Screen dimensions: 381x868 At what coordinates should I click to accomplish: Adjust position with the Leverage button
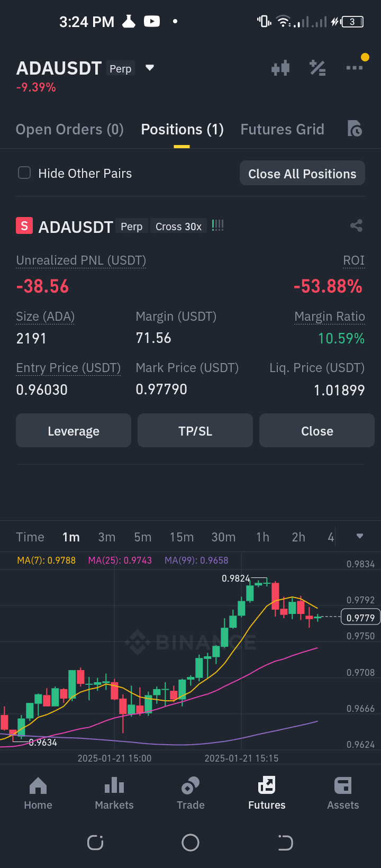click(x=74, y=431)
